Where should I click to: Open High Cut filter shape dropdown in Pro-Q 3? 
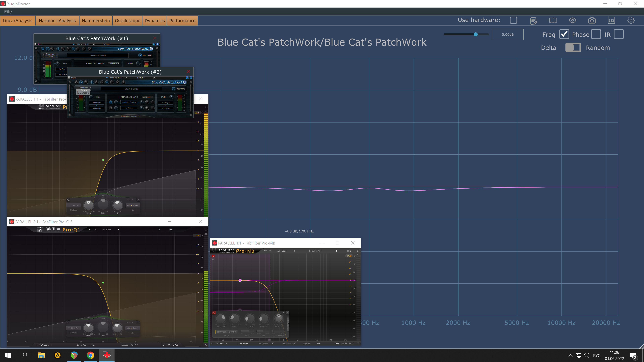point(73,328)
